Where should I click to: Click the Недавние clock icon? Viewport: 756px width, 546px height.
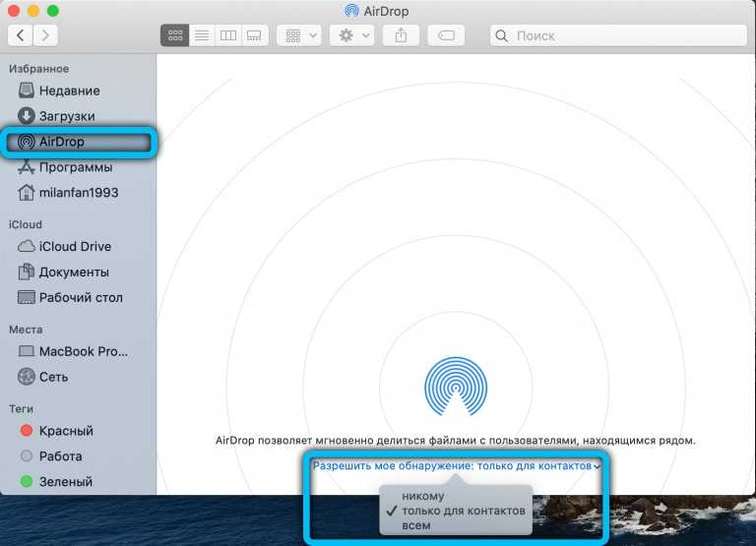coord(26,90)
